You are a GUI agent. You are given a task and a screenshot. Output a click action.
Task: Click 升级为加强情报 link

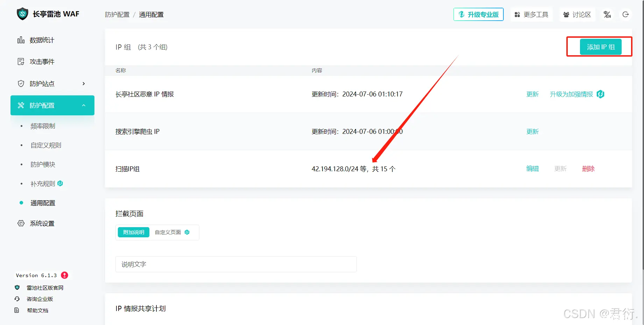coord(571,94)
